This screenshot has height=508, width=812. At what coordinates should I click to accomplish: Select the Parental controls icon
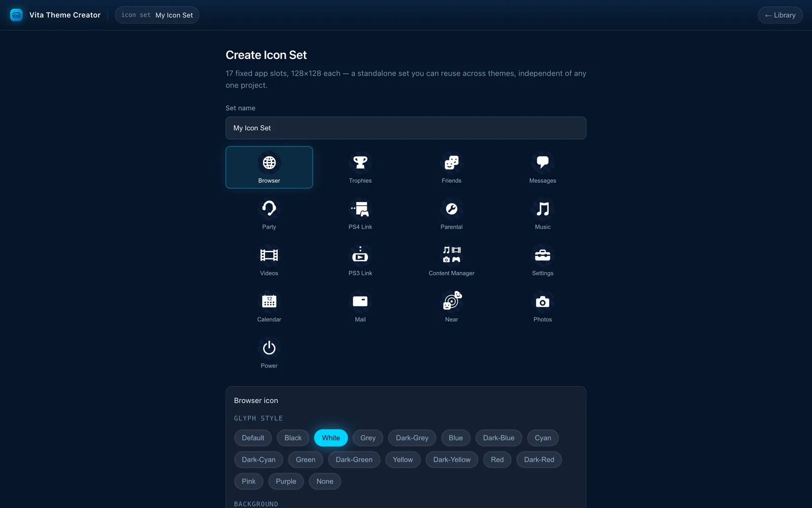click(451, 213)
